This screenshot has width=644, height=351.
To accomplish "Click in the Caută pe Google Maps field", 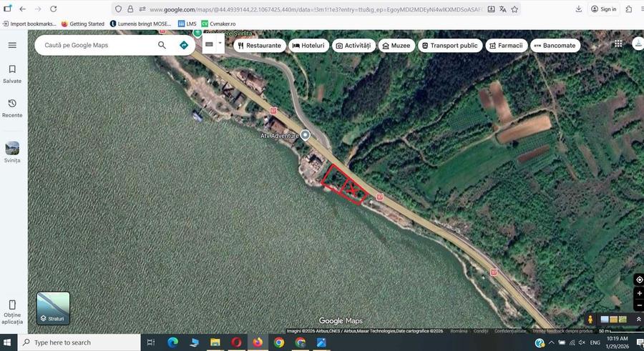I will (97, 45).
